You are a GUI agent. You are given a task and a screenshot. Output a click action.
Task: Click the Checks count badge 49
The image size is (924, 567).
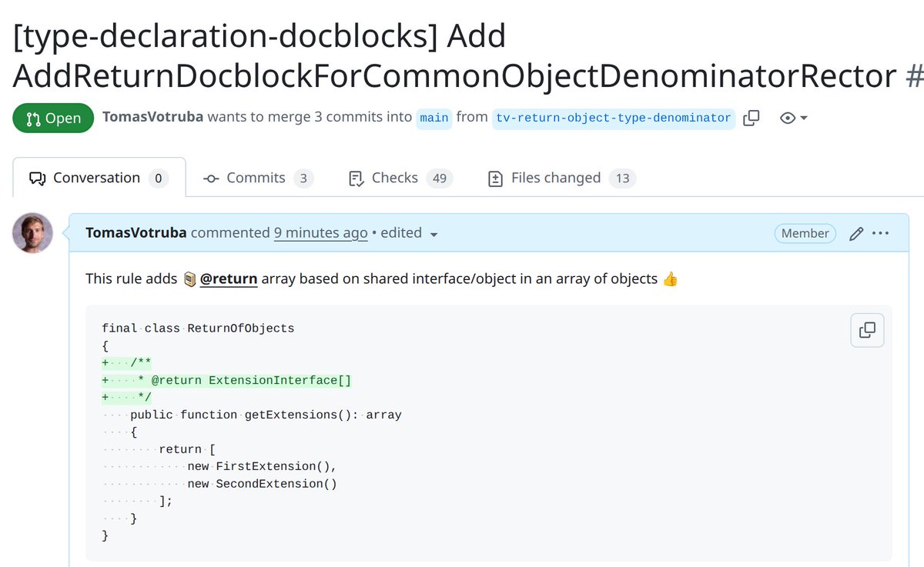click(440, 178)
